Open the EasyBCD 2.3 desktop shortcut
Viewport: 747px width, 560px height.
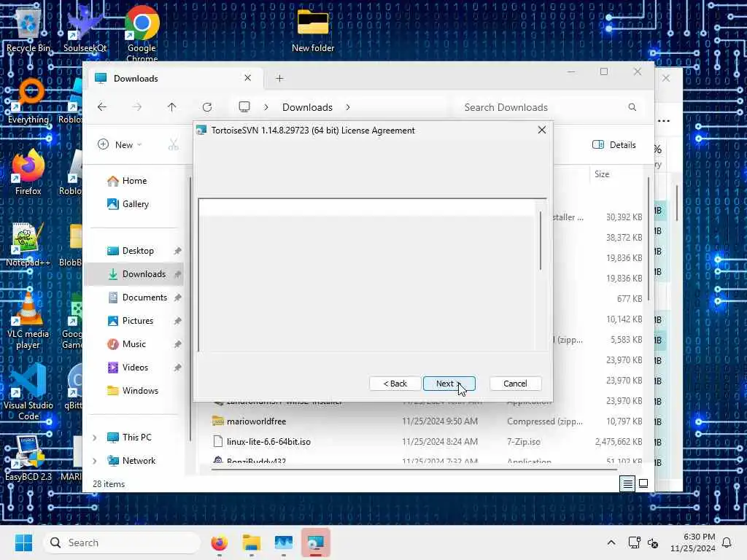[x=28, y=458]
